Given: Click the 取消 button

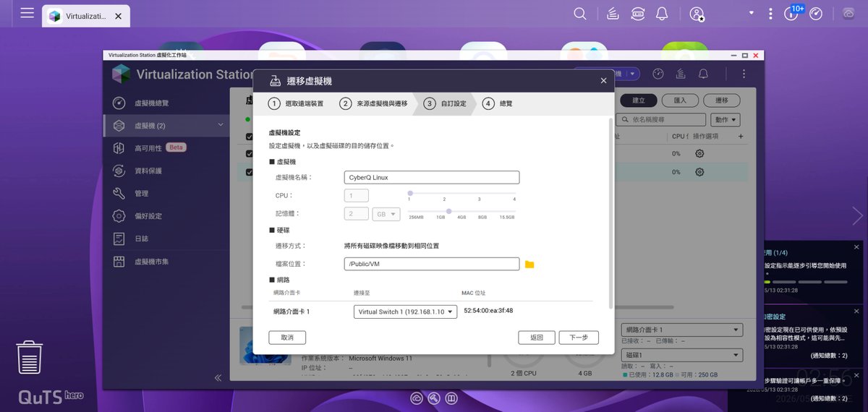Looking at the screenshot, I should (287, 338).
